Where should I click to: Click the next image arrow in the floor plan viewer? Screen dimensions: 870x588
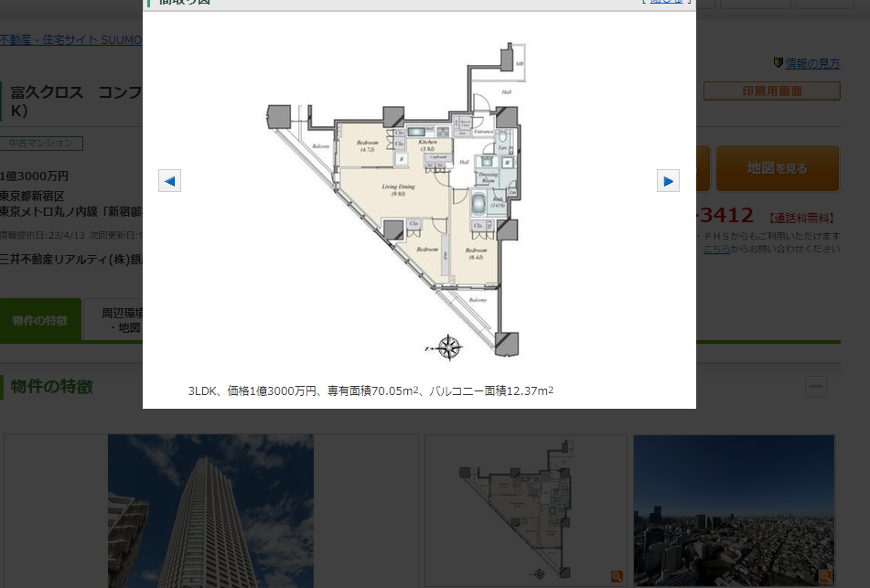point(668,181)
